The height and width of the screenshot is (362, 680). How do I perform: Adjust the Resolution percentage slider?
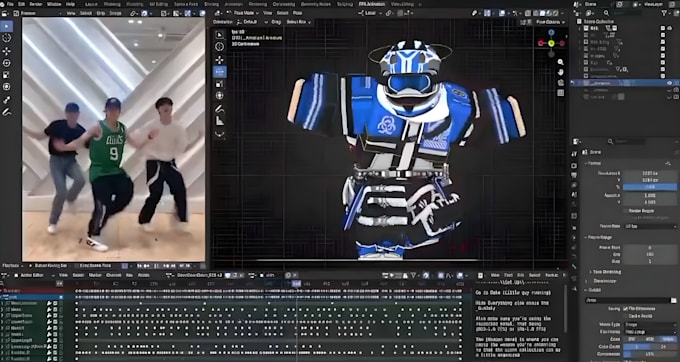650,187
